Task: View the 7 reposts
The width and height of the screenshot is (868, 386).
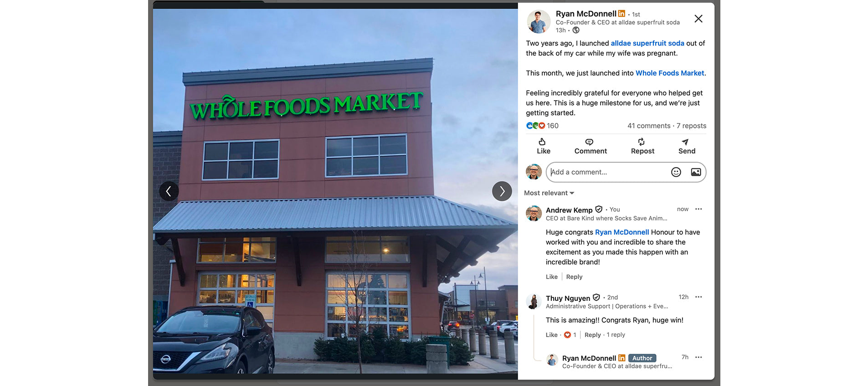Action: (691, 126)
